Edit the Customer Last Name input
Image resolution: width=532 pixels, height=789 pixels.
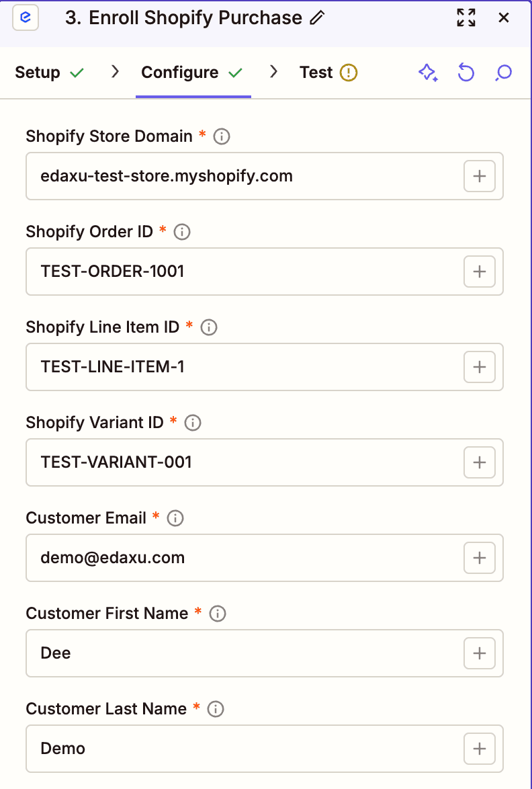[x=265, y=749]
